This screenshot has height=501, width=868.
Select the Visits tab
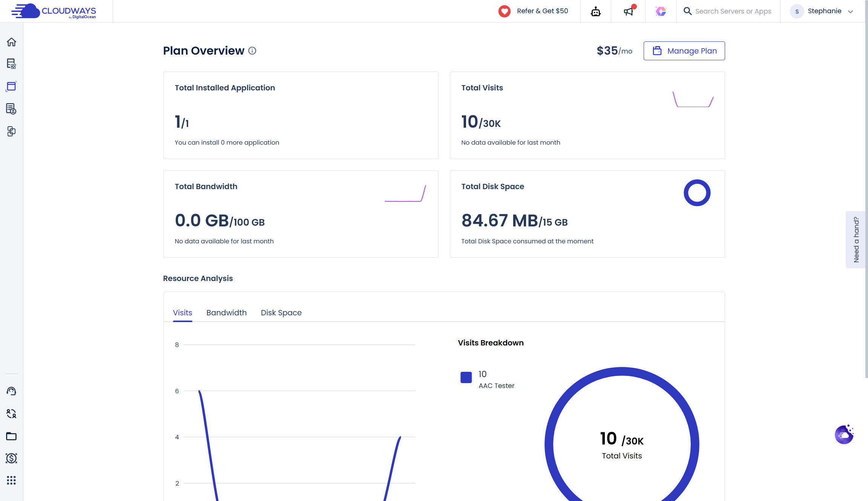coord(182,313)
